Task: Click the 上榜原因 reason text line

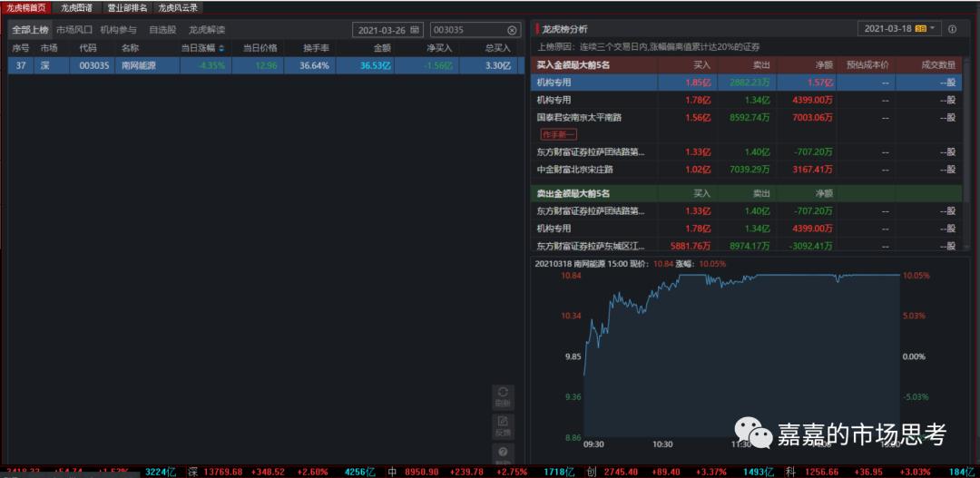Action: [x=648, y=47]
